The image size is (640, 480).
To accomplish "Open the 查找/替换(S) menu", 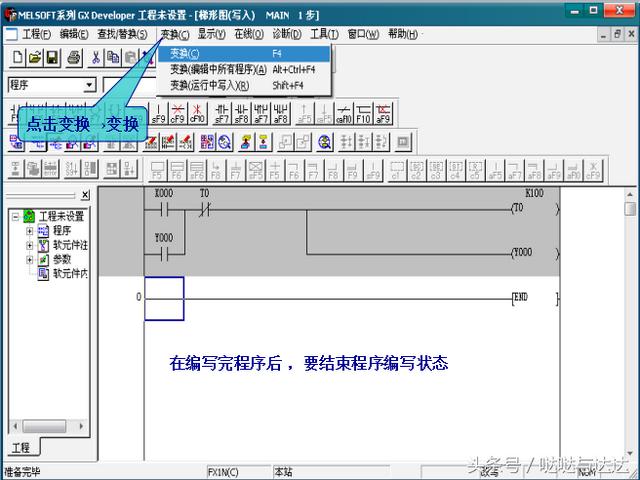I will [x=122, y=34].
